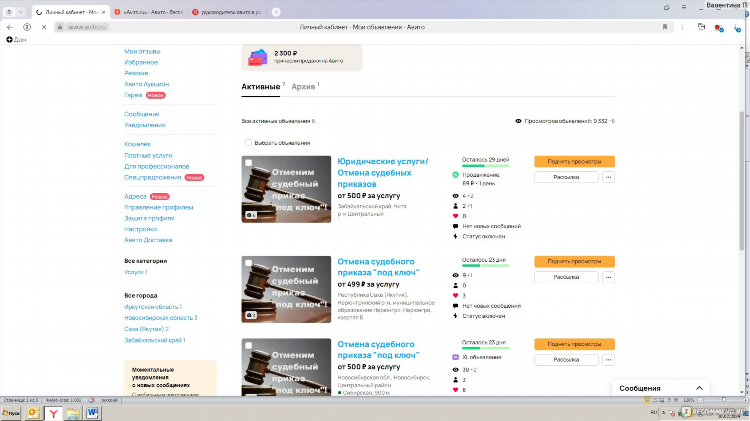
Task: Click 'Рассылка' button of first listing
Action: pos(566,177)
